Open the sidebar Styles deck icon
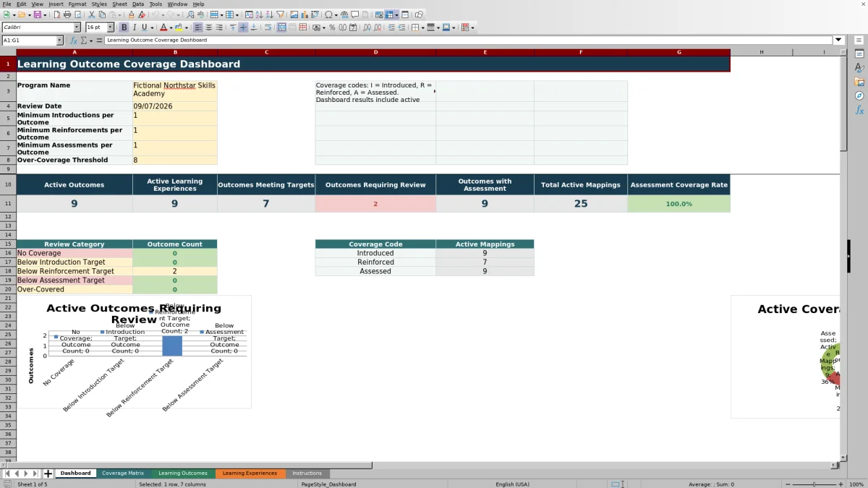 (x=859, y=68)
